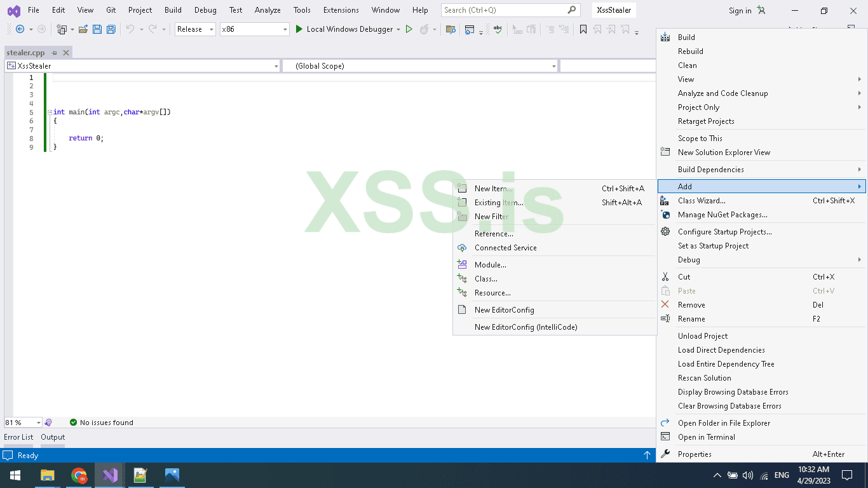Open the Photos app from the taskbar
Image resolution: width=868 pixels, height=488 pixels.
click(x=172, y=475)
